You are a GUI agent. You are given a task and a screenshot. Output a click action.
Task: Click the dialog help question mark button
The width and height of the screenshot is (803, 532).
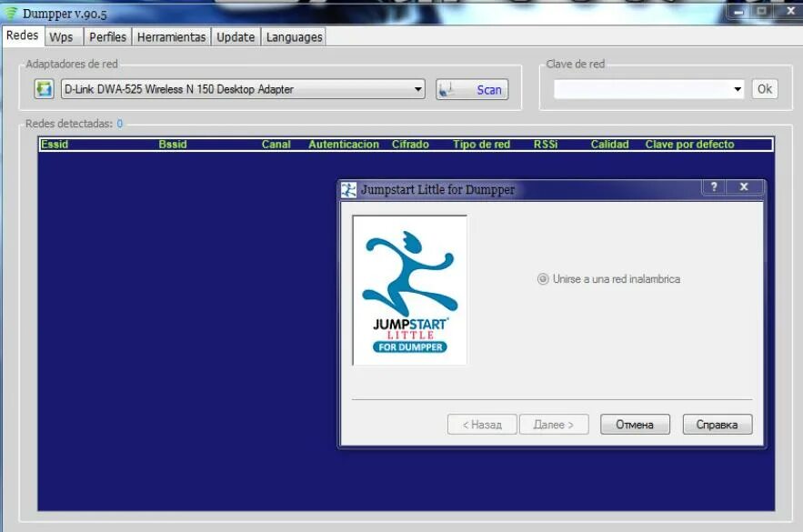tap(714, 187)
